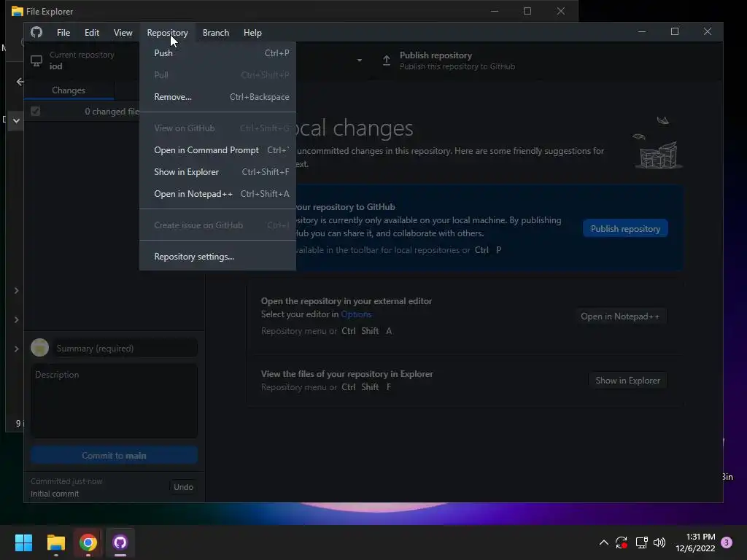Open File Explorer from the taskbar
The height and width of the screenshot is (560, 747).
[x=55, y=542]
